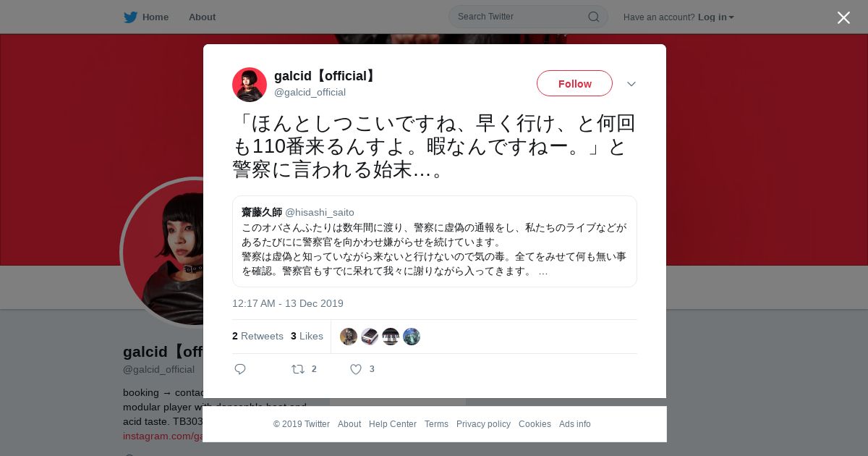Click the Twitter bird logo

130,17
